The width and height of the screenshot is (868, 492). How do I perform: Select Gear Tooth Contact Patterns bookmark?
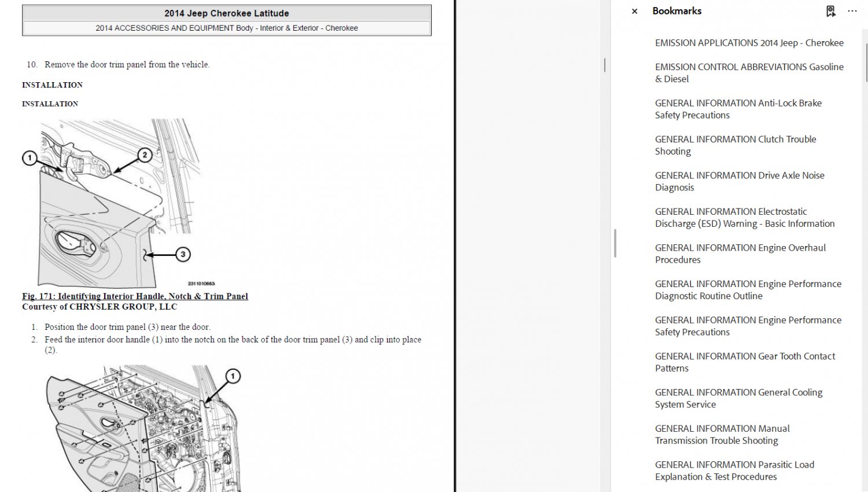click(x=745, y=362)
